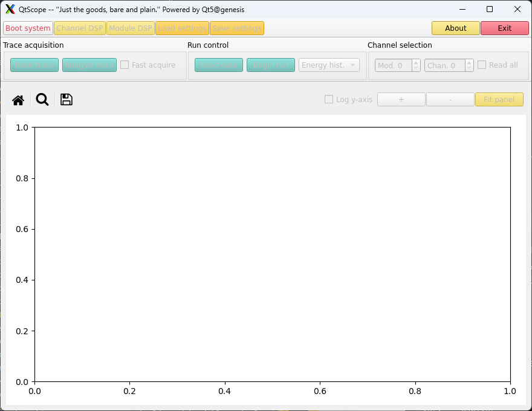The height and width of the screenshot is (411, 532).
Task: Decrement the Mod. spinbox down arrow
Action: (416, 68)
